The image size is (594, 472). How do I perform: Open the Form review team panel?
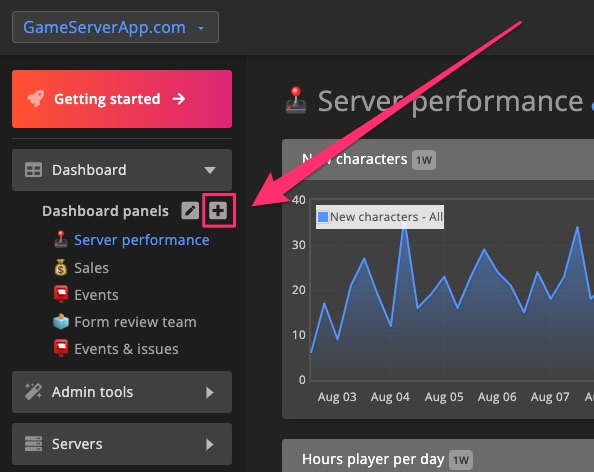(x=135, y=322)
